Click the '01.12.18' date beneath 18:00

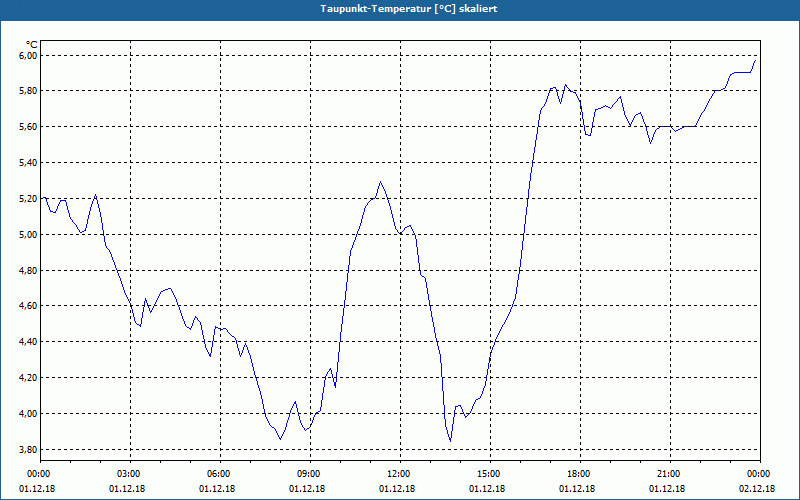click(x=577, y=489)
